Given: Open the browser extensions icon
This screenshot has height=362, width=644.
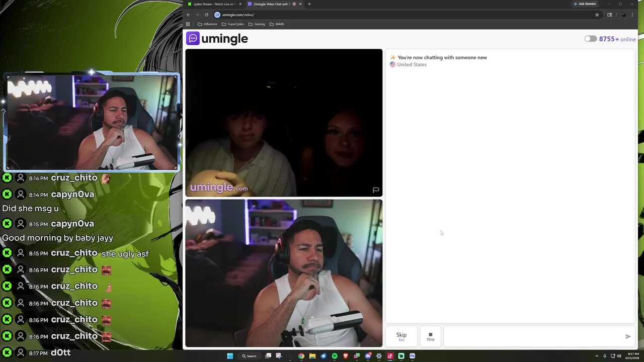Looking at the screenshot, I should 609,15.
